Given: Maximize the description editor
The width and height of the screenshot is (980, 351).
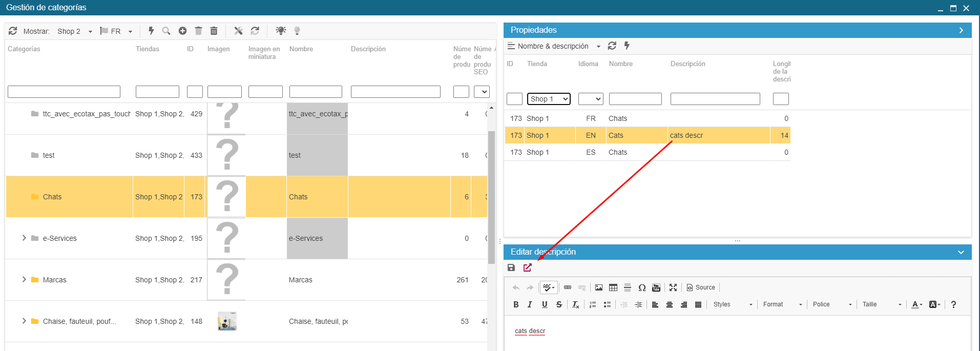Looking at the screenshot, I should (x=673, y=287).
